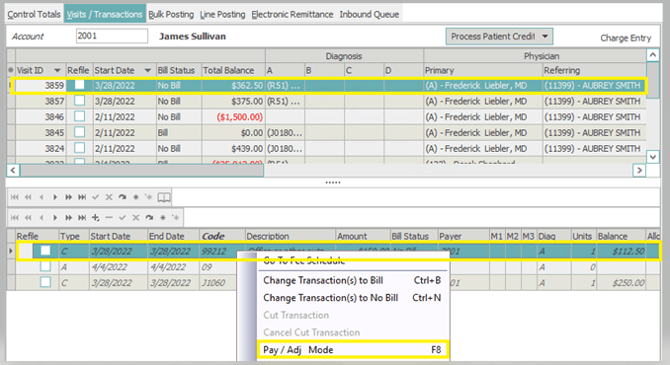Check Refile box for visit 3824
This screenshot has height=365, width=670.
click(79, 147)
